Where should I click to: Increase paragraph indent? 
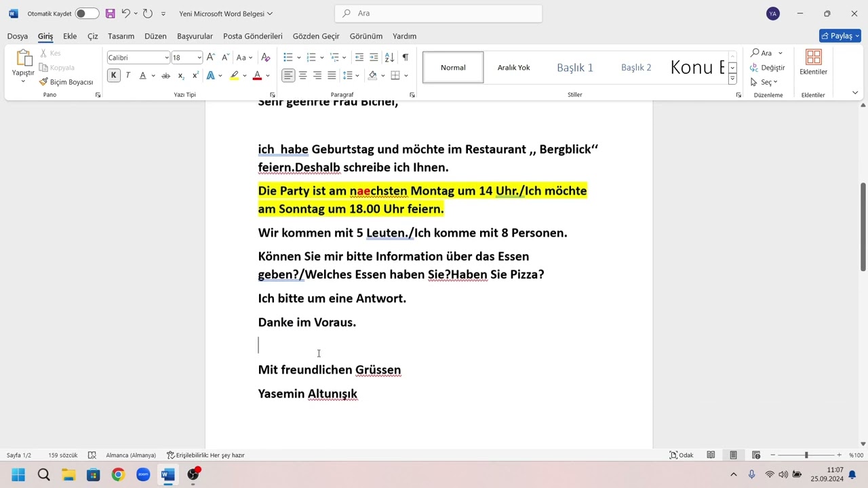point(374,58)
